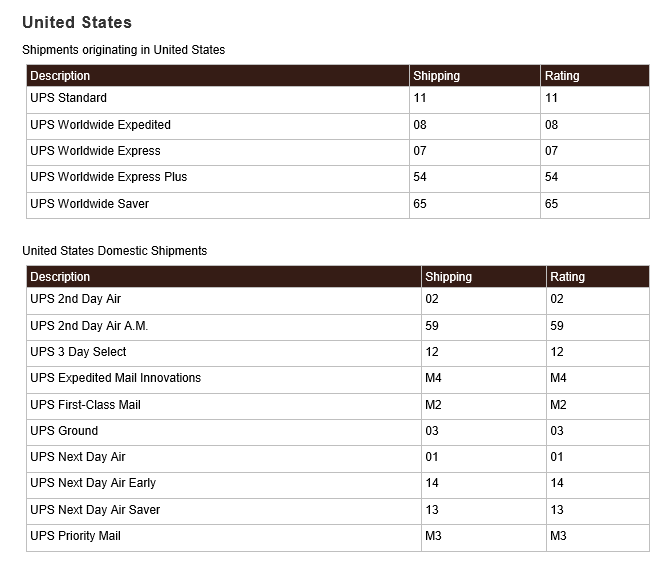Select shipping code 12 for 3 Day Select
Viewport: 668px width, 567px height.
click(x=432, y=352)
